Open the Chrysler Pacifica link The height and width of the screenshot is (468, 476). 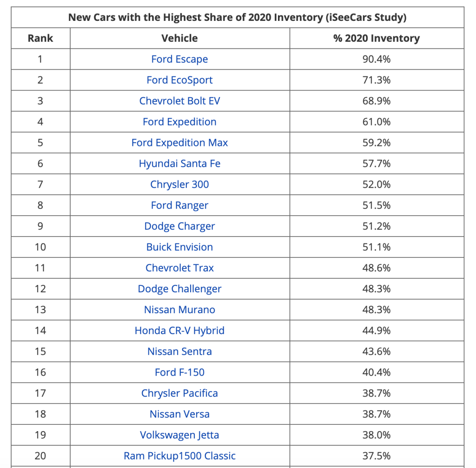(x=179, y=394)
